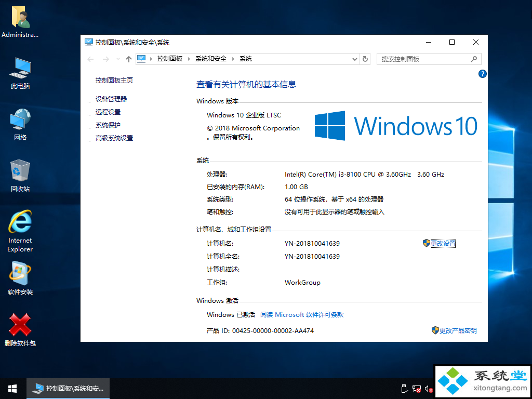The width and height of the screenshot is (532, 399).
Task: Click the network disconnected tray icon
Action: pos(416,389)
